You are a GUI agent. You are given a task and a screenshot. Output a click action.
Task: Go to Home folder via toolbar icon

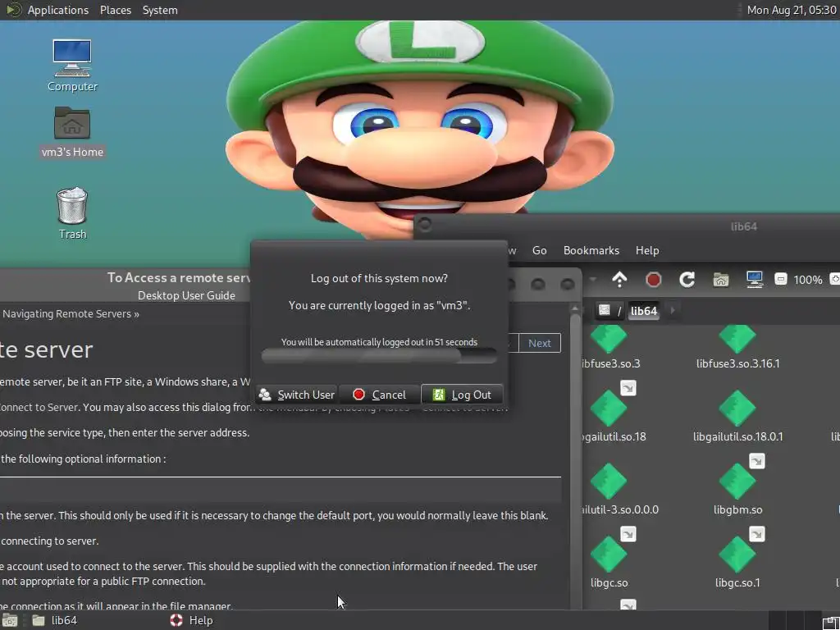click(720, 279)
